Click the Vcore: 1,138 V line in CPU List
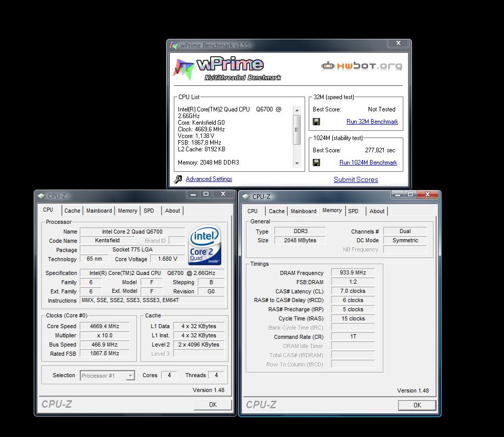504x437 pixels. point(196,136)
